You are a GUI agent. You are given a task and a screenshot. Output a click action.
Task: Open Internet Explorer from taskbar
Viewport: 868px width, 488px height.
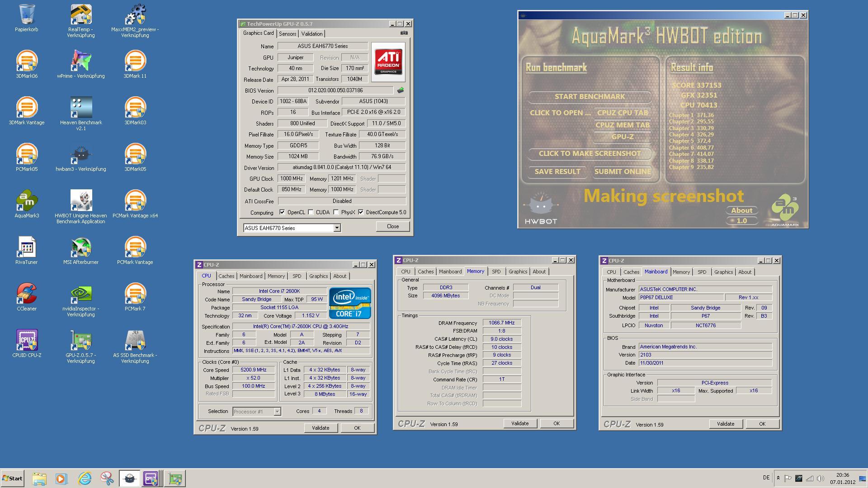[x=85, y=479]
